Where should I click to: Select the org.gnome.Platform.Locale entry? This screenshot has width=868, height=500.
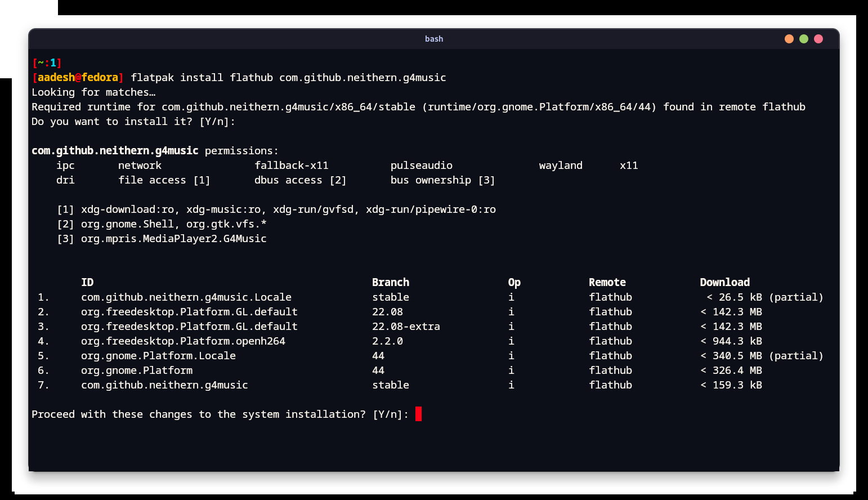click(158, 355)
